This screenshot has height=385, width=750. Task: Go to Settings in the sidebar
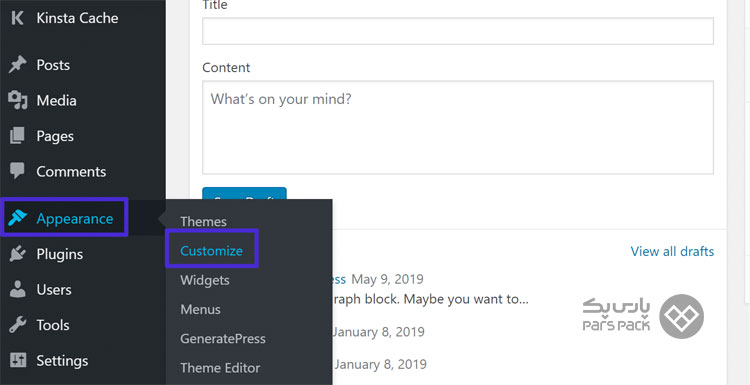62,361
